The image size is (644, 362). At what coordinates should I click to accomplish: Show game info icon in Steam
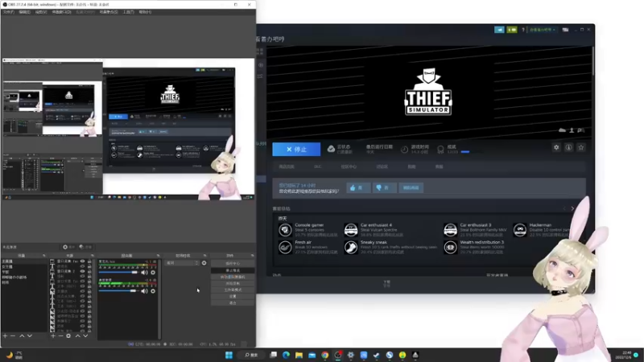pos(568,147)
